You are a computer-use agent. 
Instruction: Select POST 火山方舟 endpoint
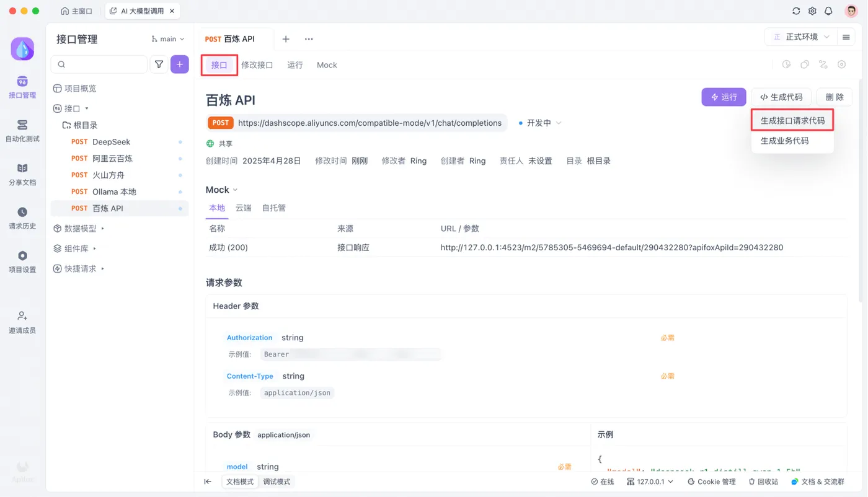(x=120, y=175)
